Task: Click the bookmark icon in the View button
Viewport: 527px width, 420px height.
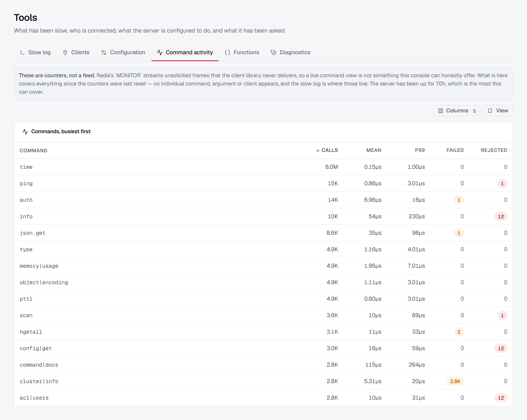Action: pos(490,111)
